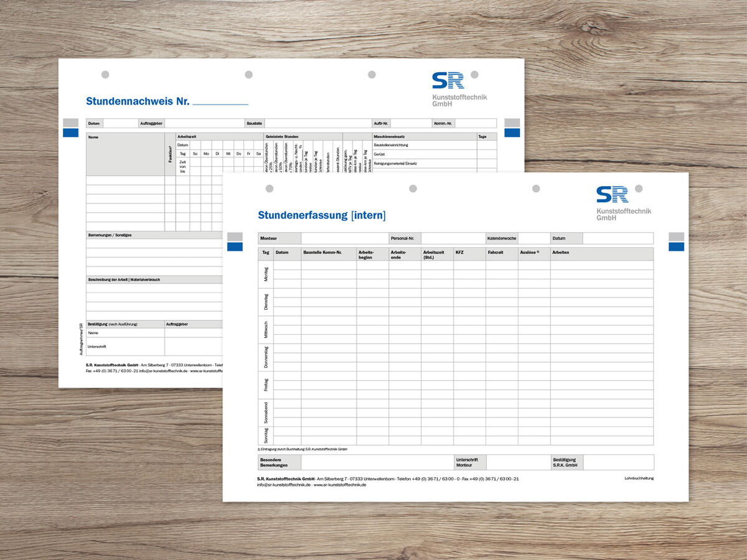
Task: Click the Monteur input field
Action: click(x=344, y=238)
